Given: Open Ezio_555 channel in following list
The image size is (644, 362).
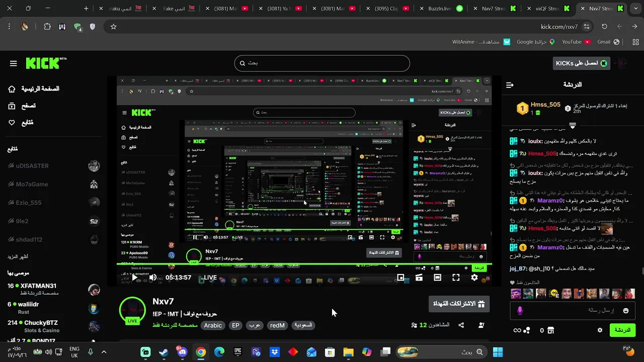Looking at the screenshot, I should [x=54, y=203].
